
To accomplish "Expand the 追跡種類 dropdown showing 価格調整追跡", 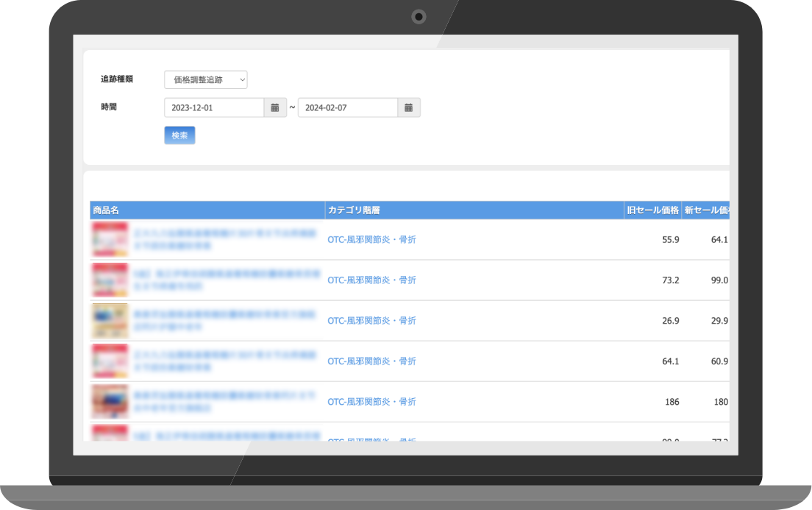I will pos(206,79).
